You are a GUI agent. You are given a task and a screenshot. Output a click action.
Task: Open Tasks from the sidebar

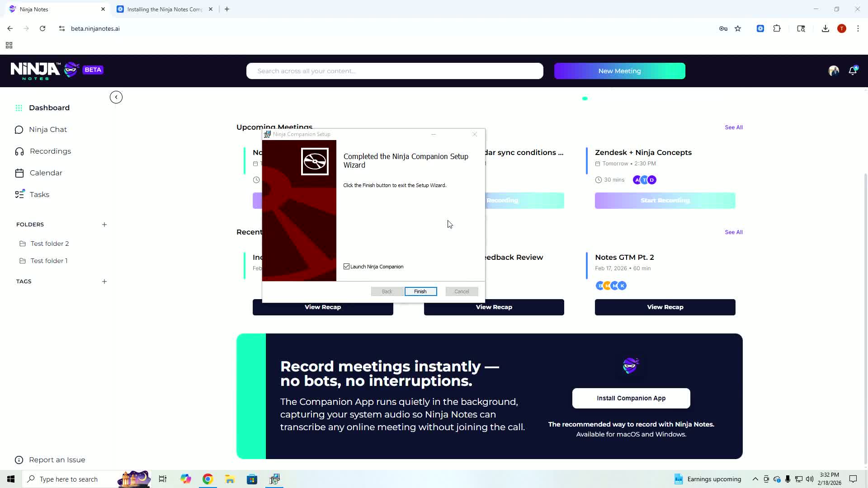coord(39,195)
